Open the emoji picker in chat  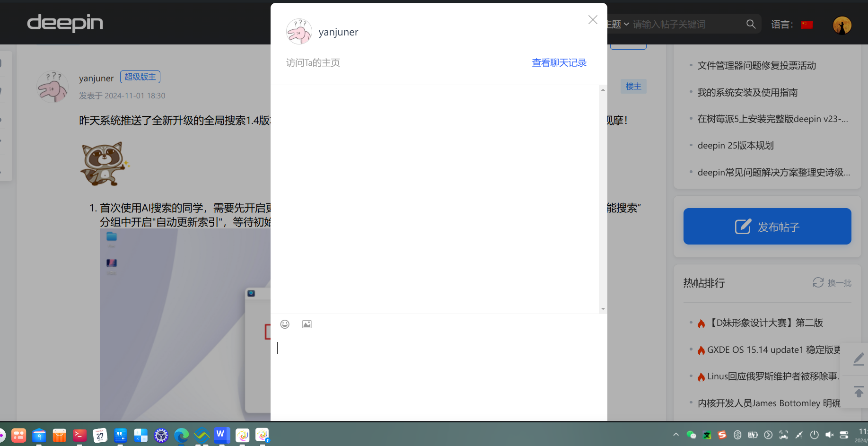(x=285, y=324)
